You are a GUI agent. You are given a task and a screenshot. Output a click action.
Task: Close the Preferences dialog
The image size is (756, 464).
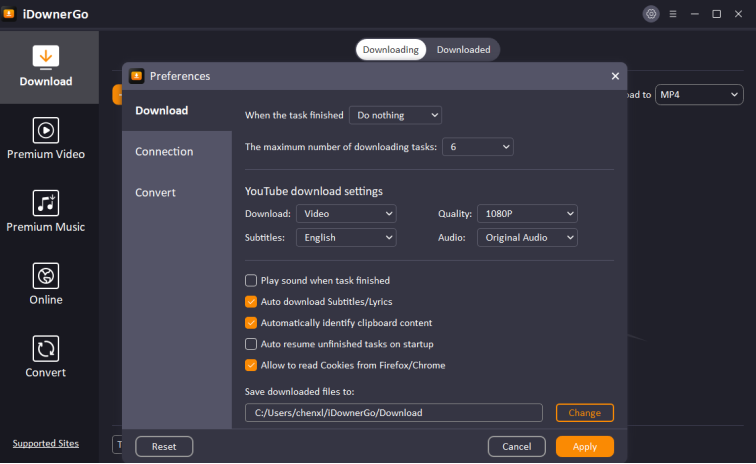click(615, 76)
